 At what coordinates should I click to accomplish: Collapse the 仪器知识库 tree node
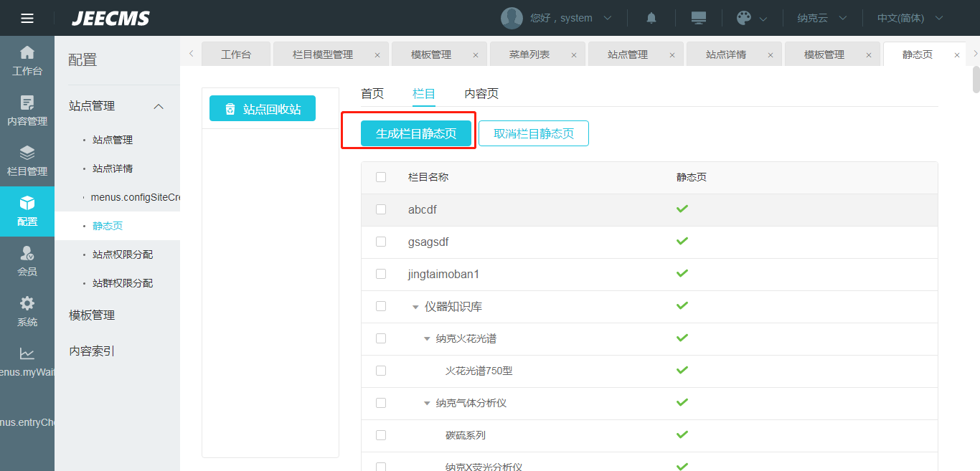pos(415,307)
